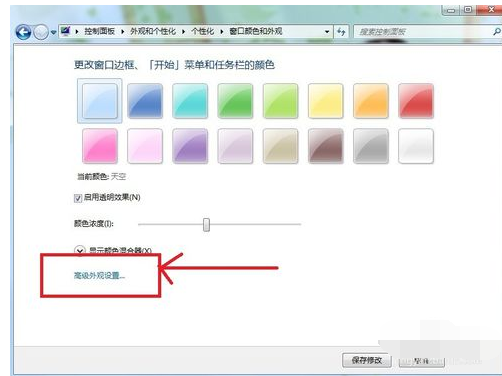Choose the brown chocolate color swatch
This screenshot has width=502, height=376.
pyautogui.click(x=326, y=146)
